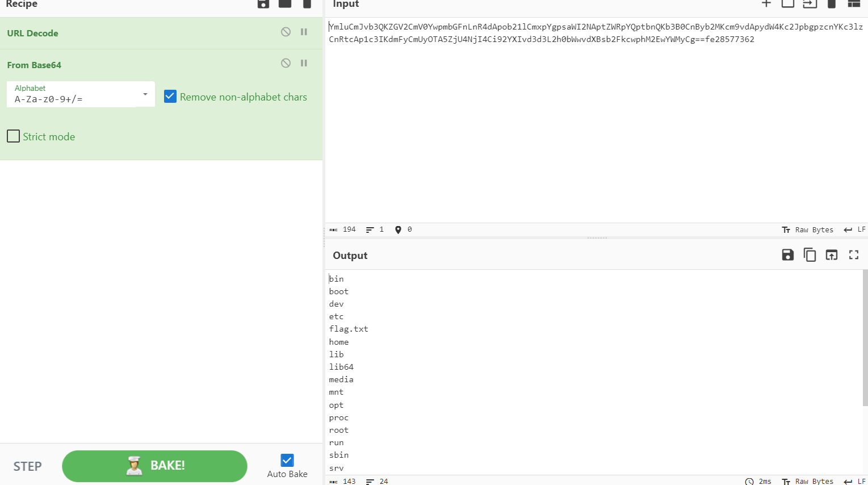The height and width of the screenshot is (485, 868).
Task: Save output to file
Action: [x=787, y=255]
